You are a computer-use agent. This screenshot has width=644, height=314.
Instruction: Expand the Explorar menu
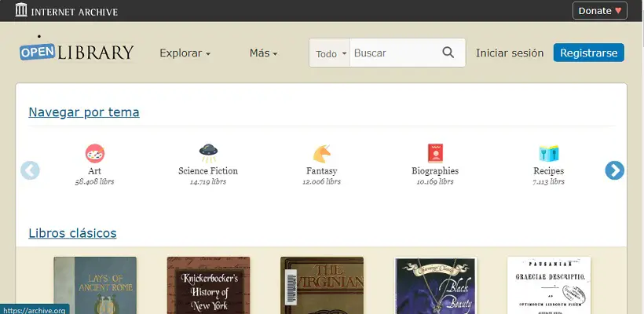[185, 53]
